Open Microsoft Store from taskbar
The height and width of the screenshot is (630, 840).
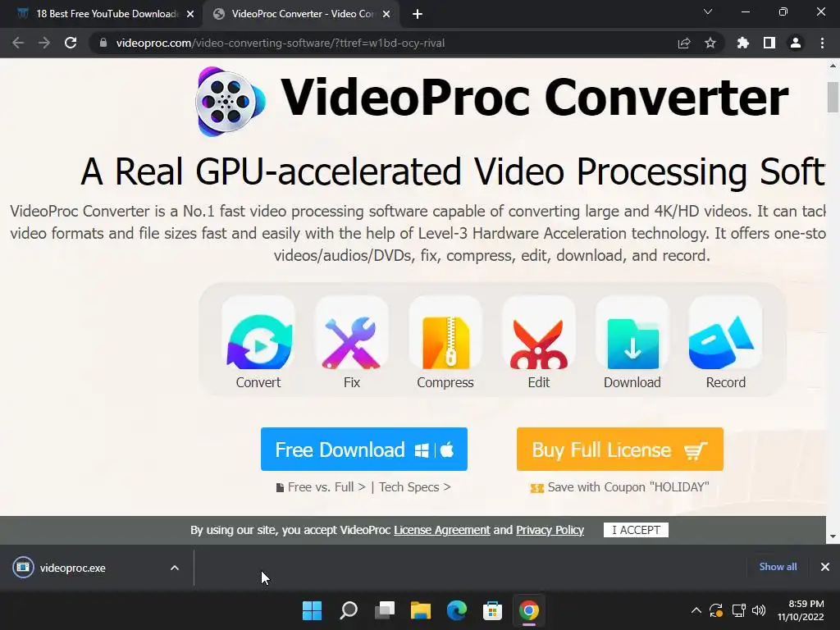[492, 610]
